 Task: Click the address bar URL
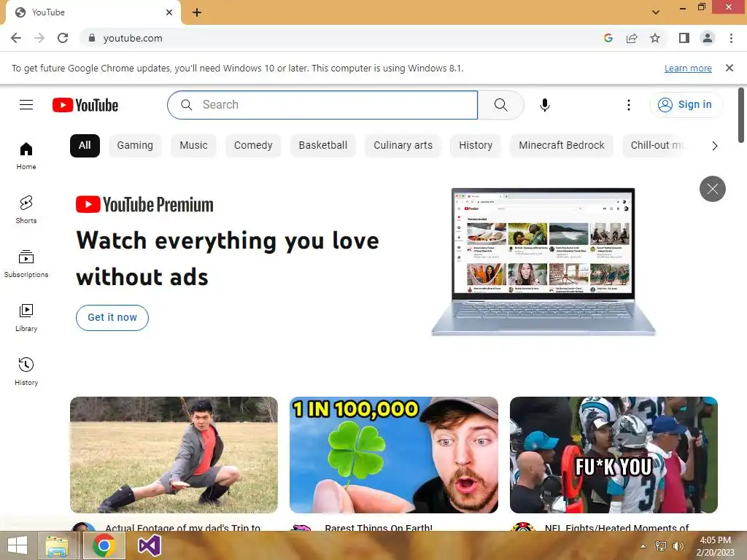[133, 38]
